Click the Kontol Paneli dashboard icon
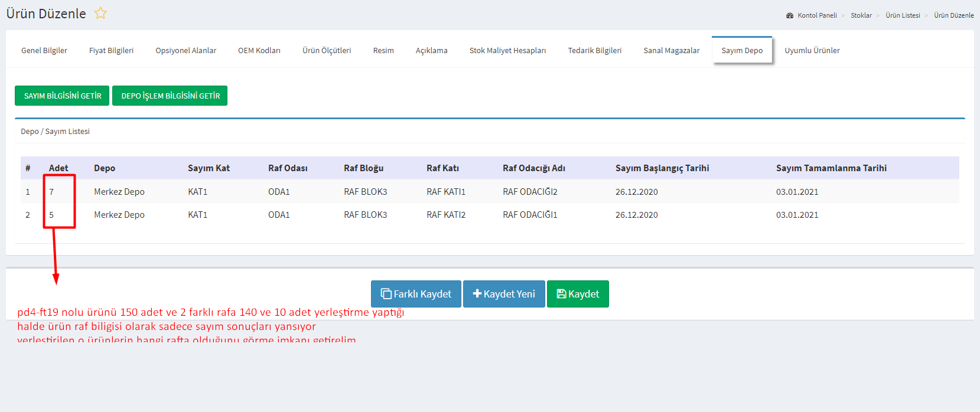980x412 pixels. click(x=790, y=15)
